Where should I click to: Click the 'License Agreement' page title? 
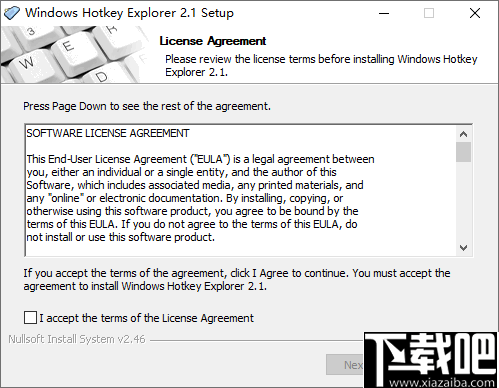[x=213, y=41]
